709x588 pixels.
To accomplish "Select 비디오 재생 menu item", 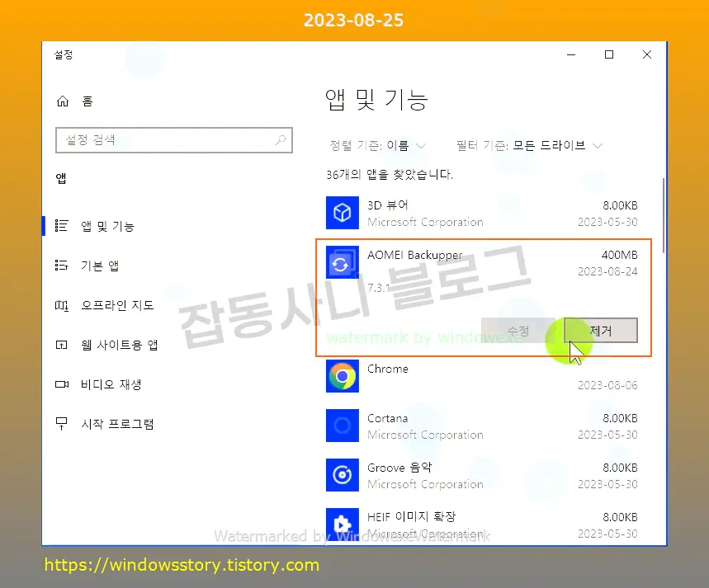I will [111, 384].
